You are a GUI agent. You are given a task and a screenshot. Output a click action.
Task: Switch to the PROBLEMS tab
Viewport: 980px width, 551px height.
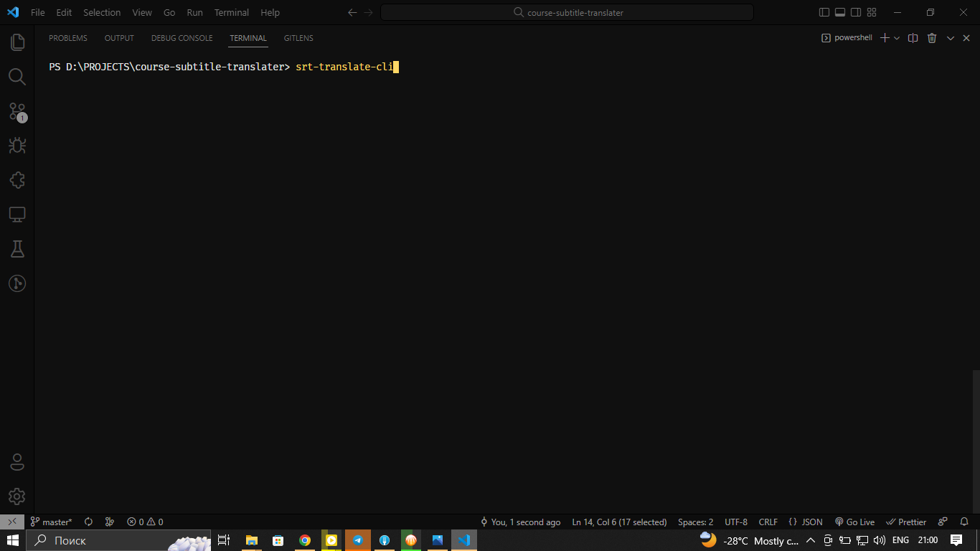click(68, 38)
